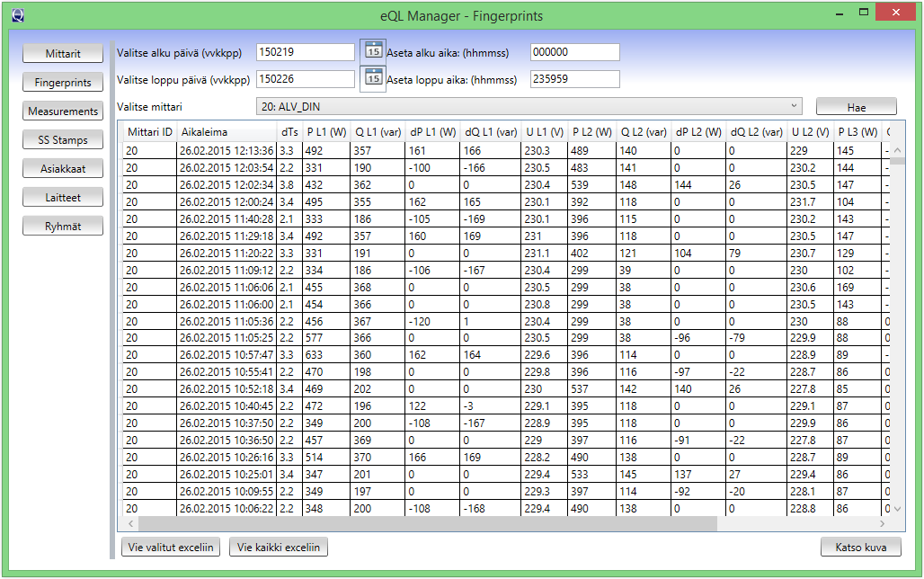Click dP L1 value -120 cell
Screen dimensions: 924x579
pos(432,322)
